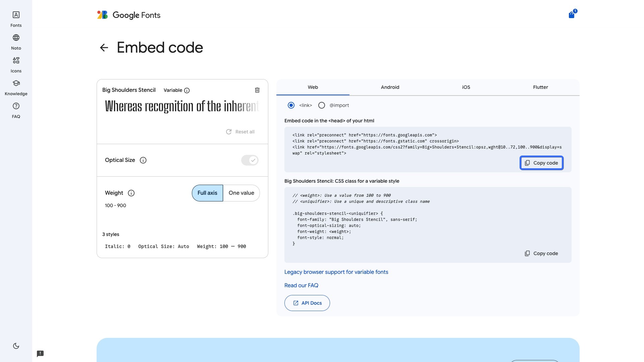Open the API Docs button

click(307, 303)
